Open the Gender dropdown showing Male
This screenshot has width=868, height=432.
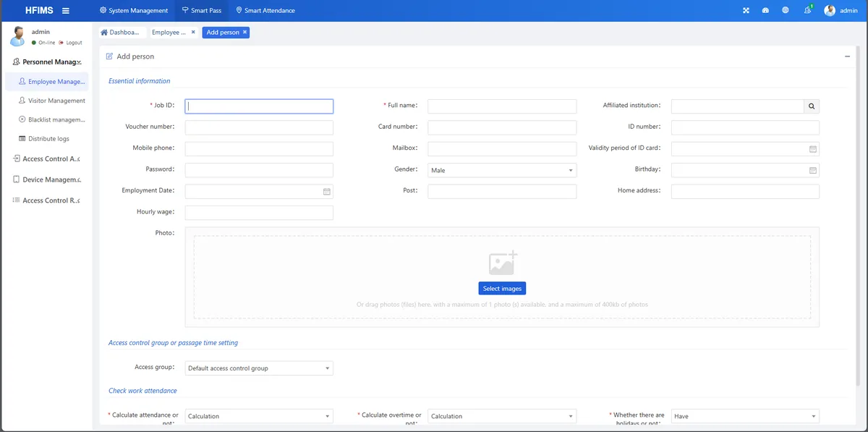(502, 171)
